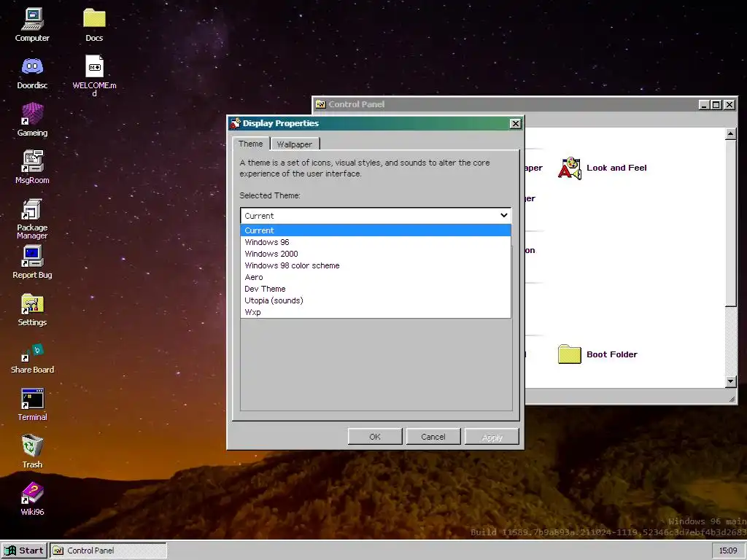Launch the Gameing cube shortcut

point(32,120)
